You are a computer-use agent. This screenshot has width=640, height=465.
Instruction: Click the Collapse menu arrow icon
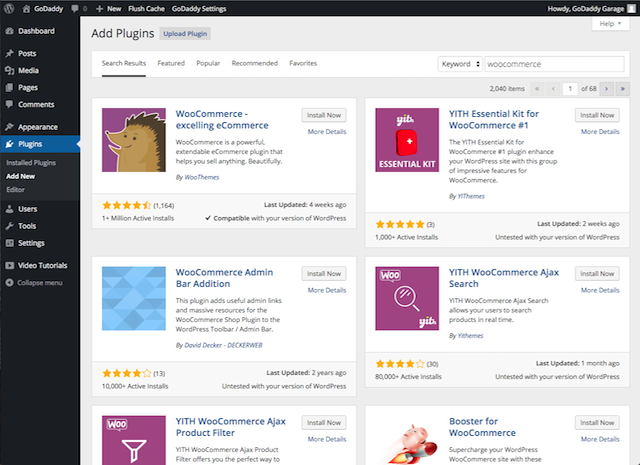(9, 283)
